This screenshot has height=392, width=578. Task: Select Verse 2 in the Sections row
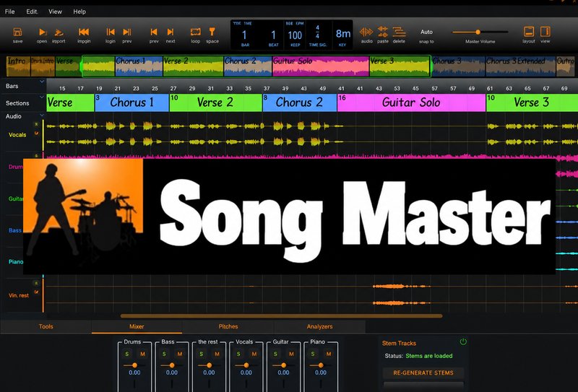(x=215, y=103)
